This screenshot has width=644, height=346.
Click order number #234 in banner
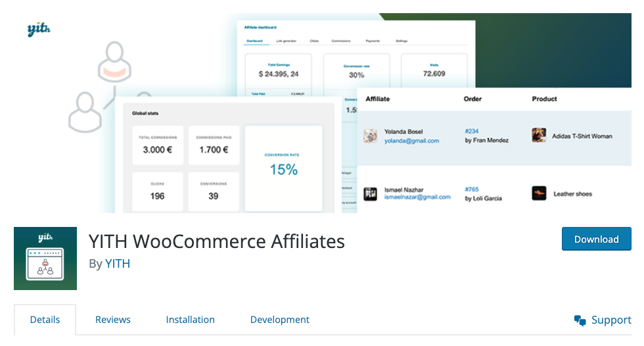[x=472, y=131]
